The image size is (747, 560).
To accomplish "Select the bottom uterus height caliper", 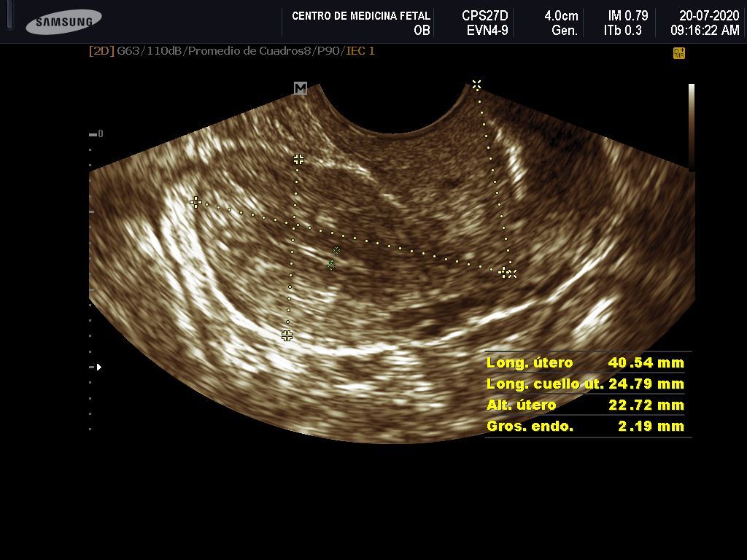I will pyautogui.click(x=287, y=335).
